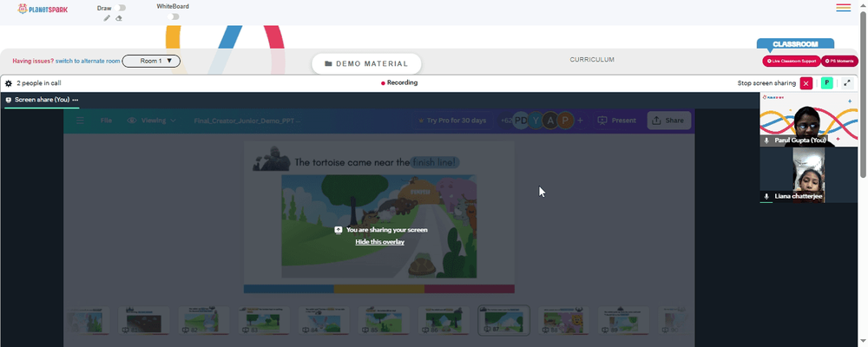Open Canva hamburger menu in shared screen
Screen dimensions: 868x347
click(80, 120)
